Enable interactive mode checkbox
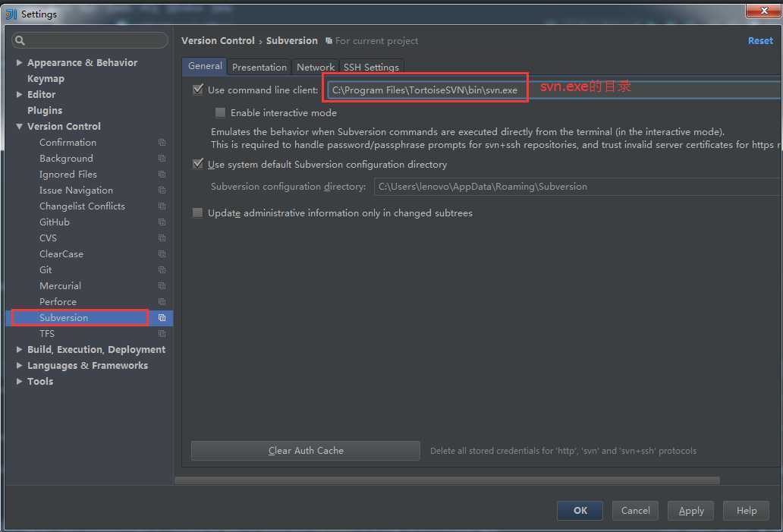 point(220,112)
